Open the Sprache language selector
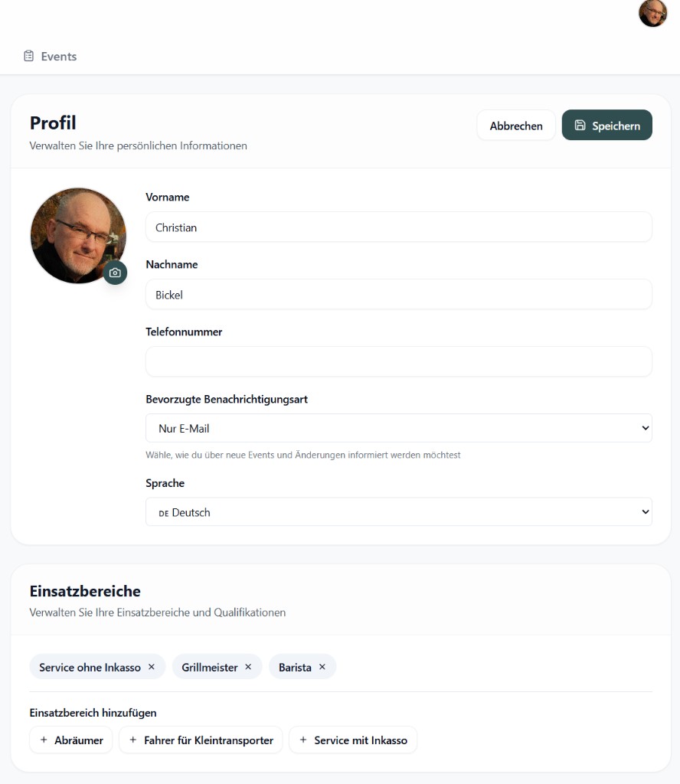This screenshot has height=784, width=680. (398, 511)
